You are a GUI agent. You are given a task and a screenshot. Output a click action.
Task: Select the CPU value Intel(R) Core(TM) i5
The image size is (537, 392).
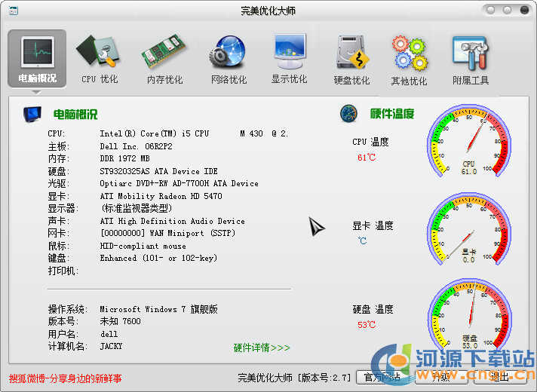click(x=195, y=133)
